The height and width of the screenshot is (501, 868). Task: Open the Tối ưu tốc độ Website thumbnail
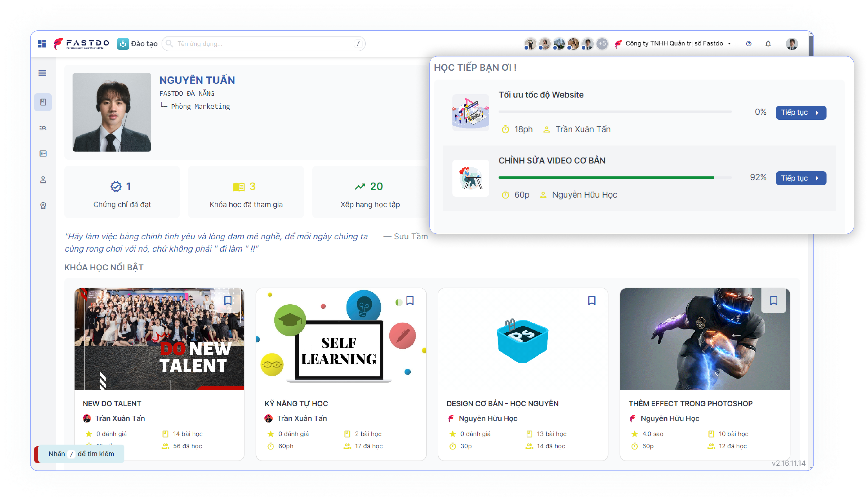pos(470,112)
